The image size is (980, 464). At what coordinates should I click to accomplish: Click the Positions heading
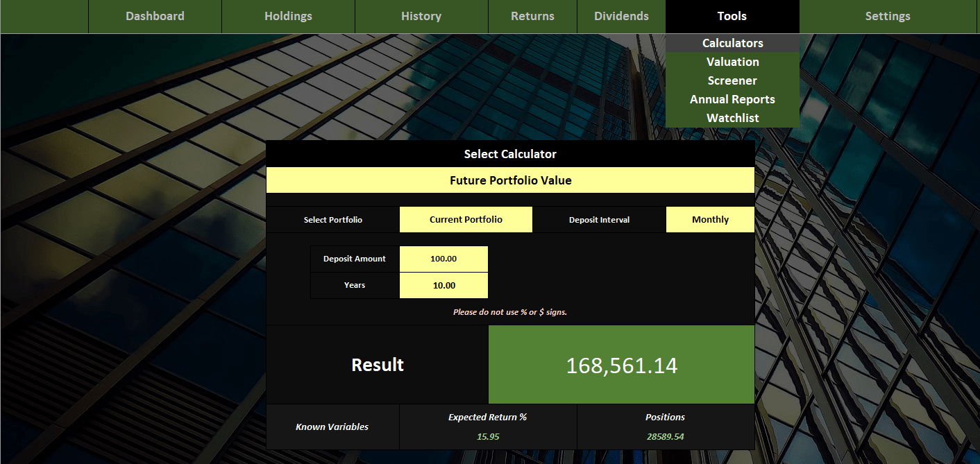tap(666, 417)
